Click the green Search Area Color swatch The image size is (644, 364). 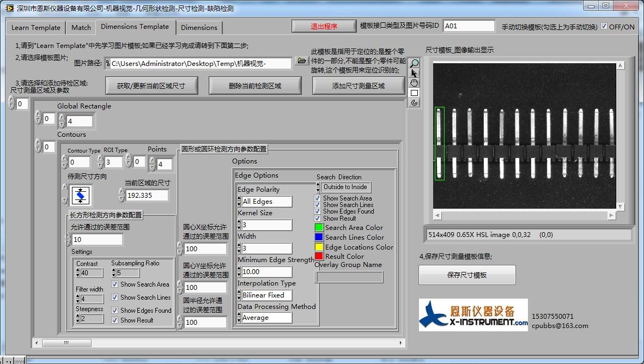(319, 227)
